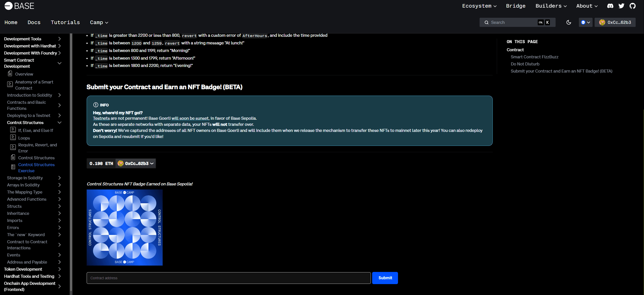Open the 0xCc...62b3 account button in header
Viewport: 644px width, 295px height.
tap(615, 22)
